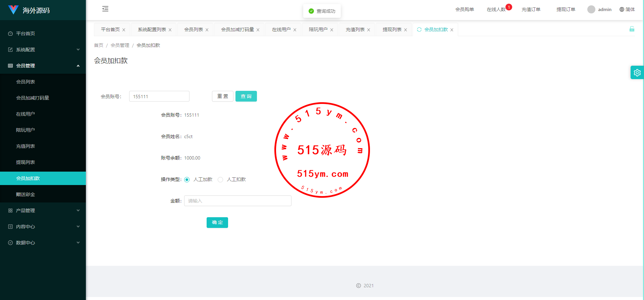The width and height of the screenshot is (644, 300).
Task: Click the 在线人数 notification badge
Action: pyautogui.click(x=508, y=7)
